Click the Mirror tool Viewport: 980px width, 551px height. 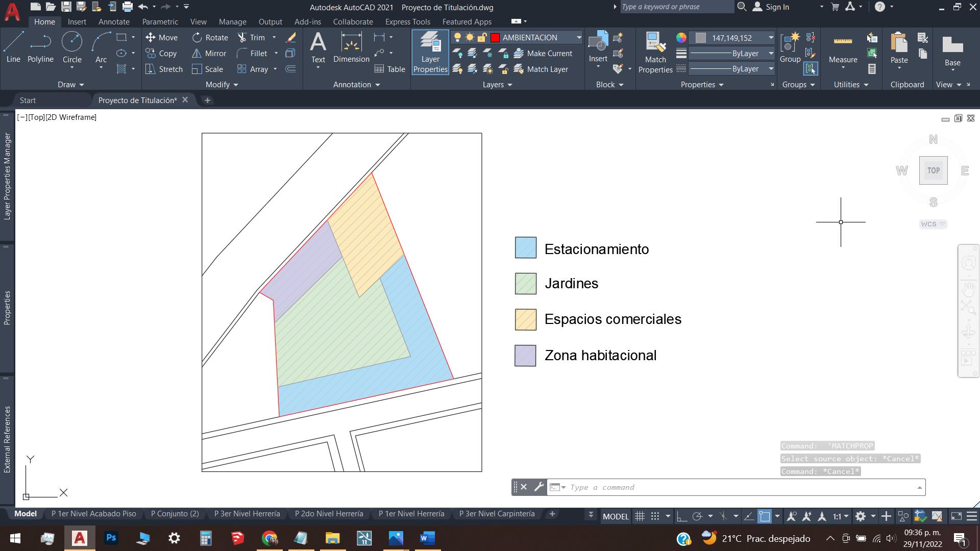(x=209, y=54)
